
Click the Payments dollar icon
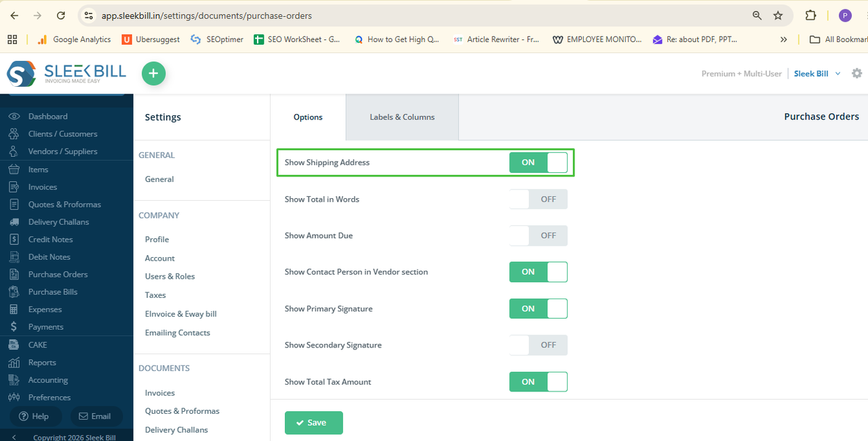point(14,327)
